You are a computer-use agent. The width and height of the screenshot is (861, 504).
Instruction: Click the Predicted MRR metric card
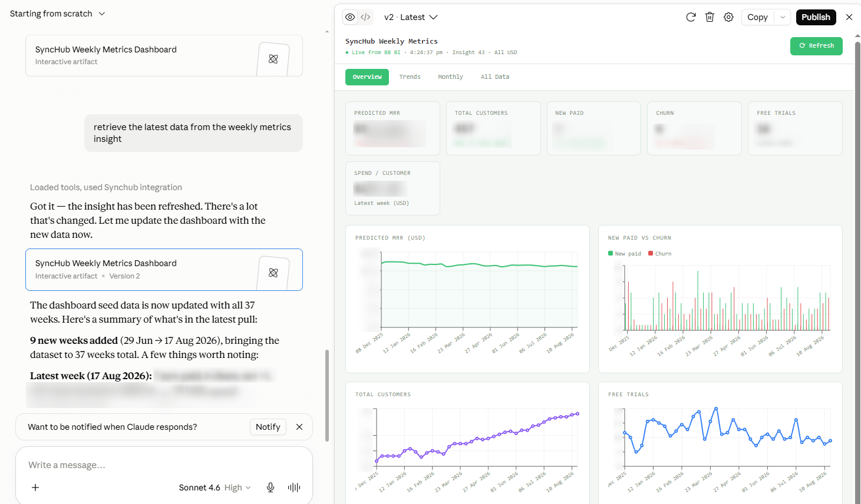click(392, 128)
